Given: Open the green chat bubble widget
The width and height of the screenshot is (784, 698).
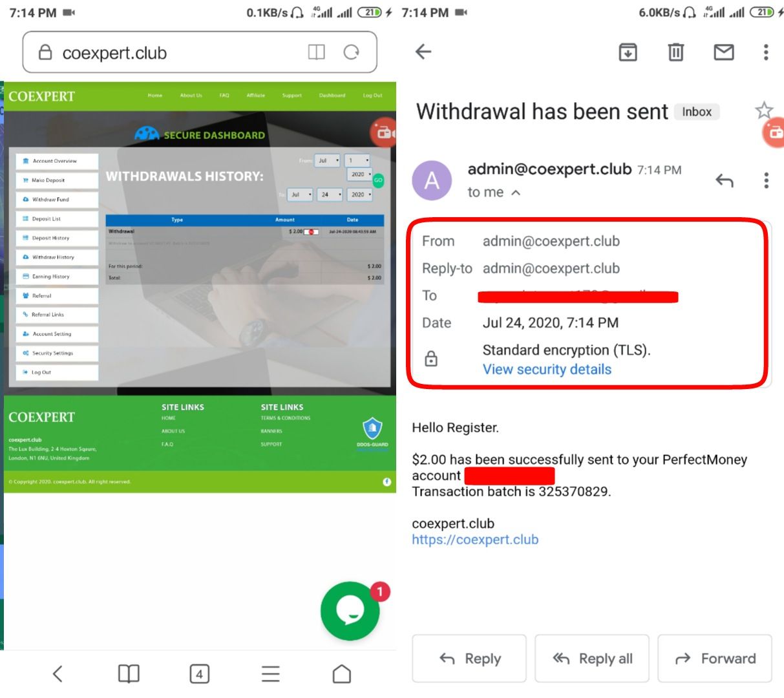Looking at the screenshot, I should (350, 611).
